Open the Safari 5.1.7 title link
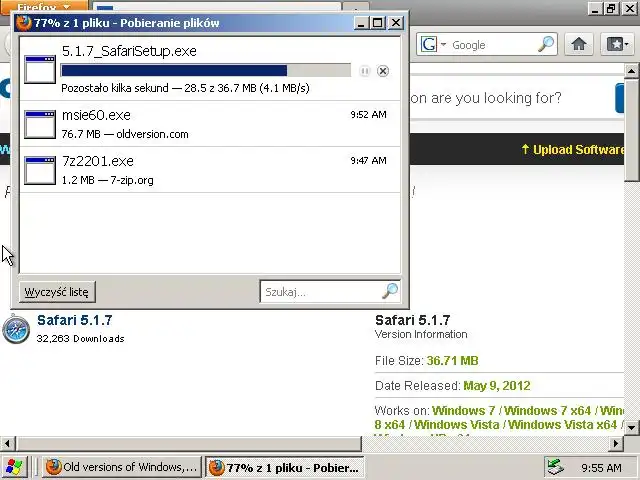 tap(75, 320)
